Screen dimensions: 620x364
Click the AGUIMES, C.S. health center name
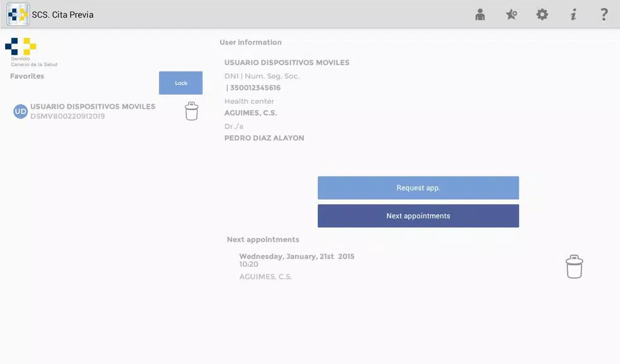pyautogui.click(x=252, y=112)
